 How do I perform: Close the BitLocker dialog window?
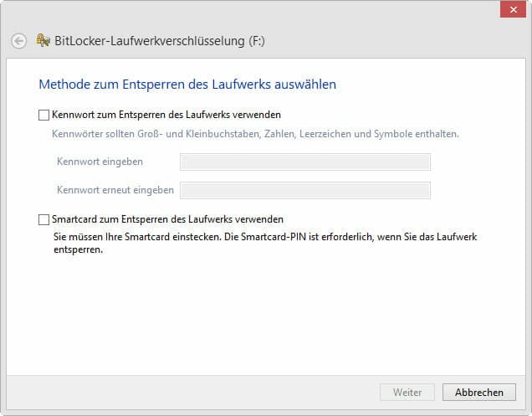tap(511, 9)
